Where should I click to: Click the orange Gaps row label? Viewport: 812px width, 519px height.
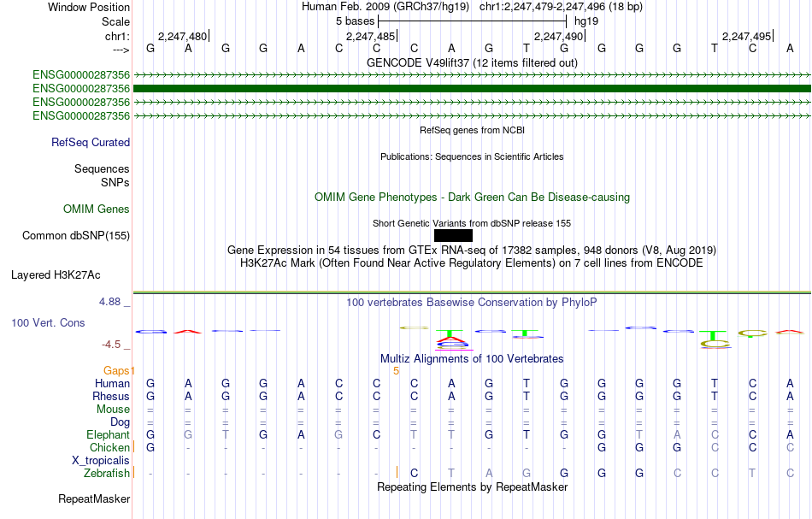116,371
